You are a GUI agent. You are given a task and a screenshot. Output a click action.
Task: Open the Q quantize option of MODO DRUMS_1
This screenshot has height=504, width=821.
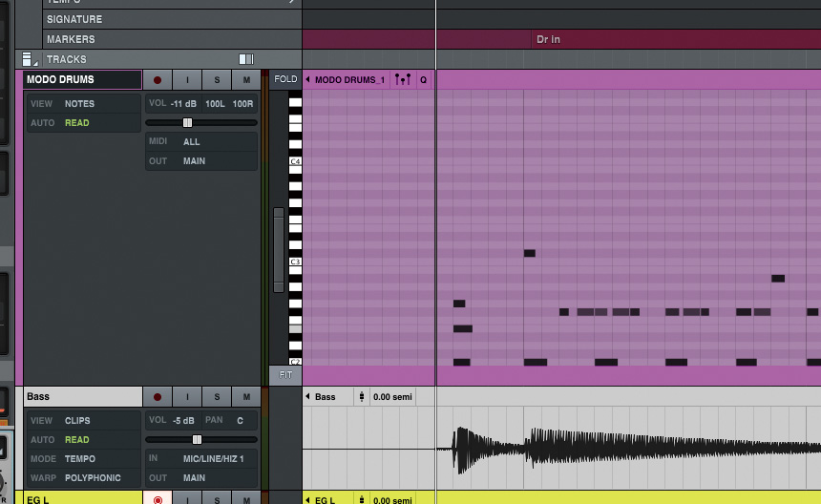[x=423, y=79]
